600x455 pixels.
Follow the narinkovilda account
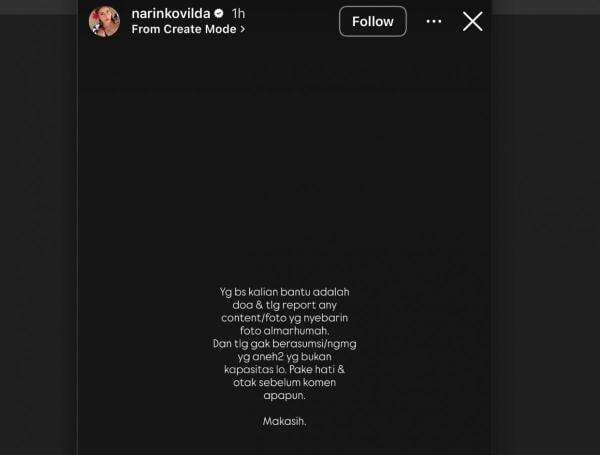pyautogui.click(x=373, y=21)
